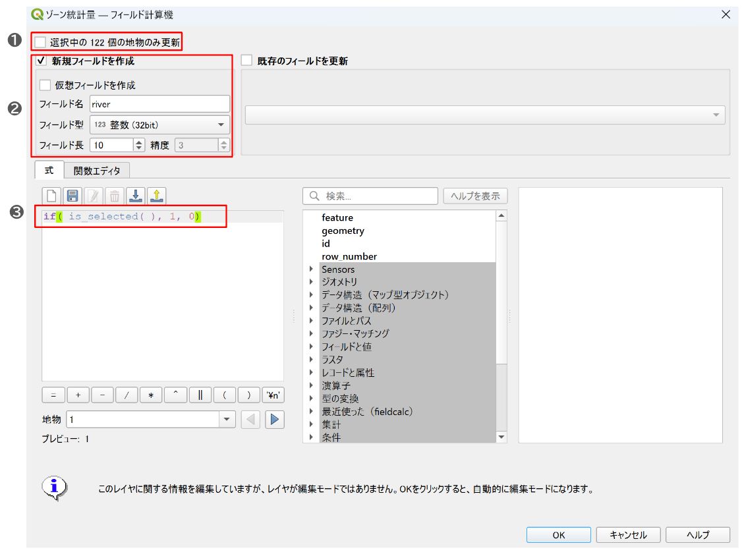Open the 地物 feature combo box
This screenshot has width=742, height=560.
point(151,420)
